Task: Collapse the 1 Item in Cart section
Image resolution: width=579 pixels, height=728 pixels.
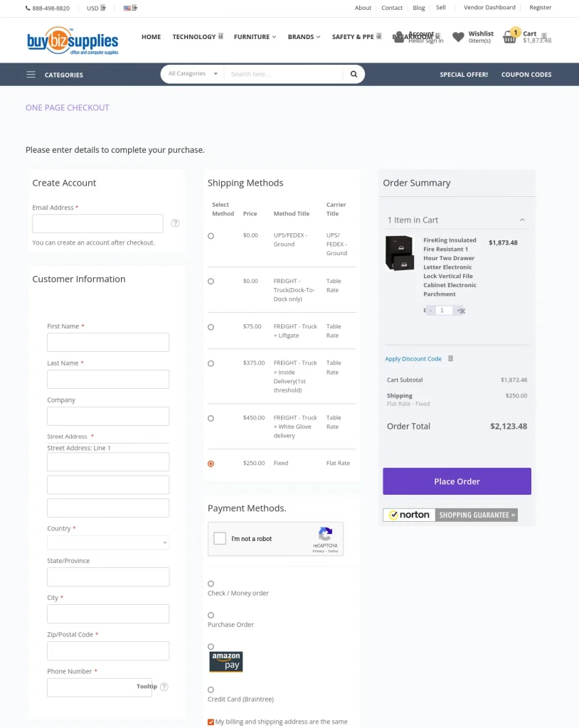Action: tap(523, 220)
